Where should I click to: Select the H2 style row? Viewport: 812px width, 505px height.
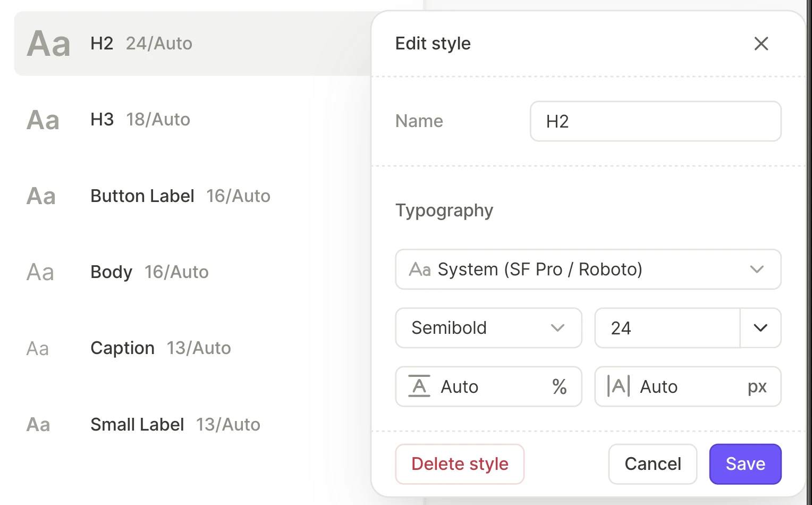click(x=192, y=44)
